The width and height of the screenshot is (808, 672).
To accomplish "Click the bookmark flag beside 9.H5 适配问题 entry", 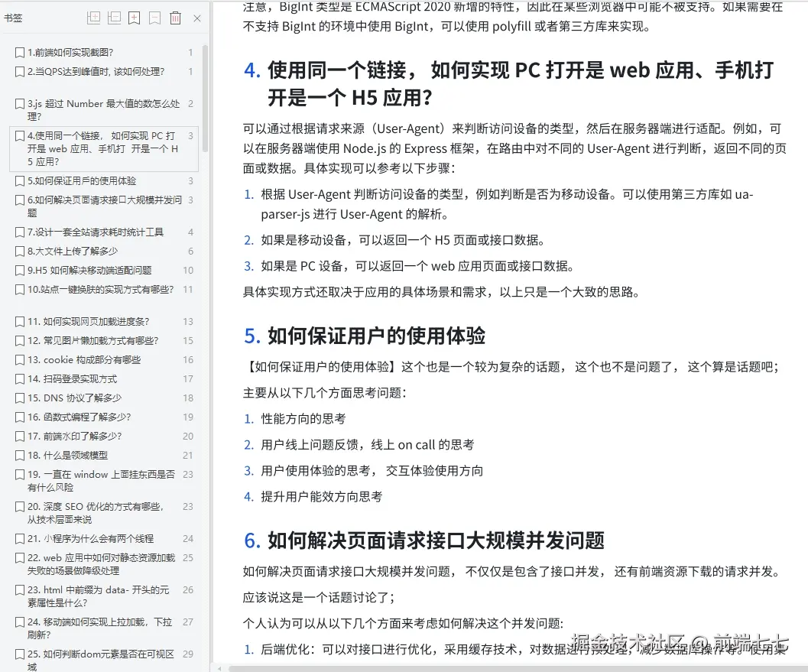I will coord(18,269).
